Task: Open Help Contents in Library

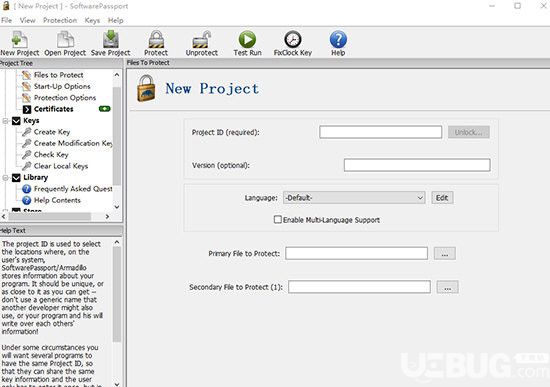Action: (x=57, y=200)
